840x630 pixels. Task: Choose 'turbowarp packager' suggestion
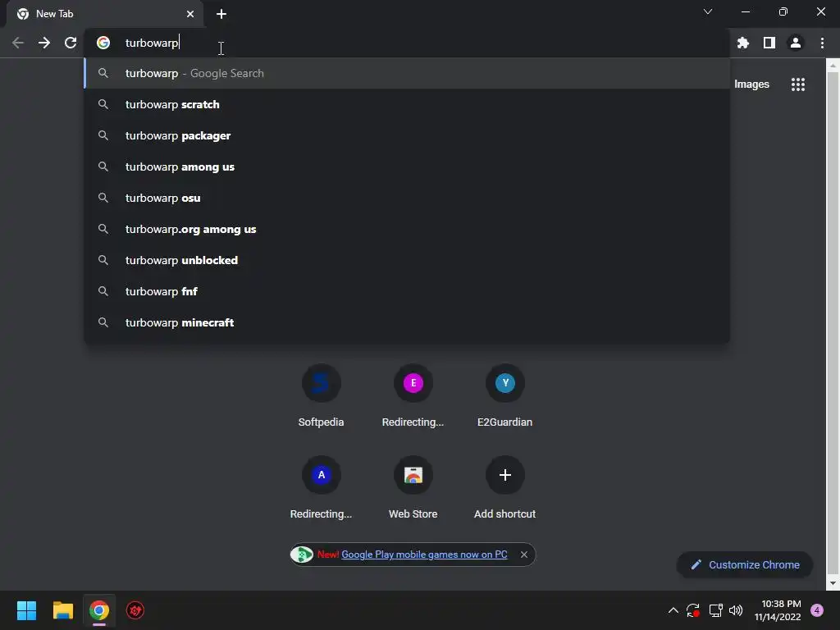[x=407, y=135]
